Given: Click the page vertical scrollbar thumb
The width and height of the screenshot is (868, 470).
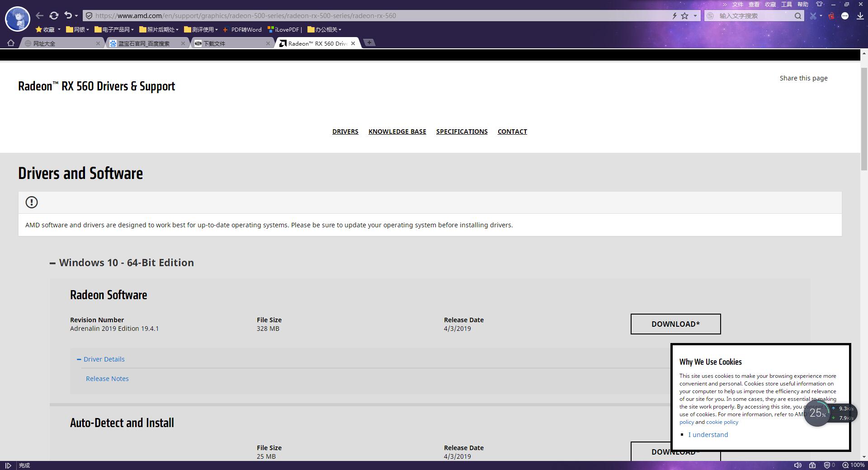Looking at the screenshot, I should (864, 118).
